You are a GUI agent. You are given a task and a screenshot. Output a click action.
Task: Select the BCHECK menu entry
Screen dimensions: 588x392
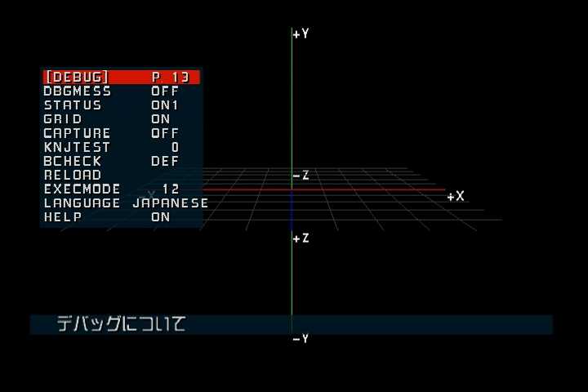click(x=73, y=162)
